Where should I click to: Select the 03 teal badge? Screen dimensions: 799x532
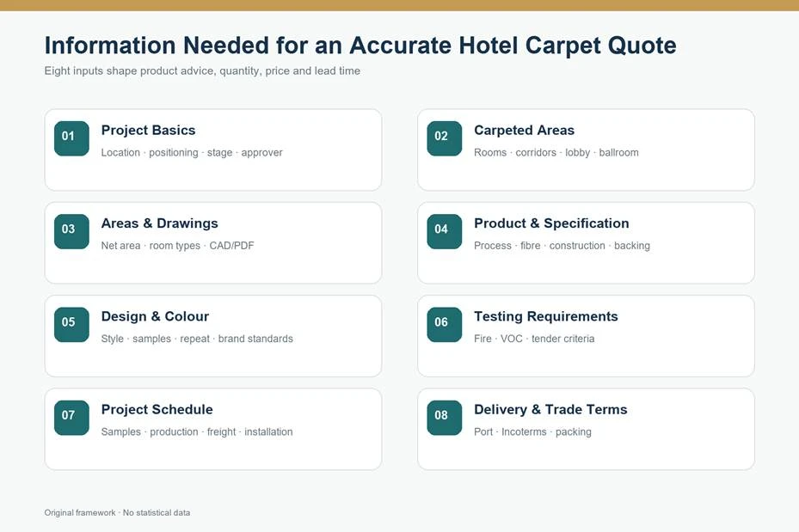pos(72,232)
